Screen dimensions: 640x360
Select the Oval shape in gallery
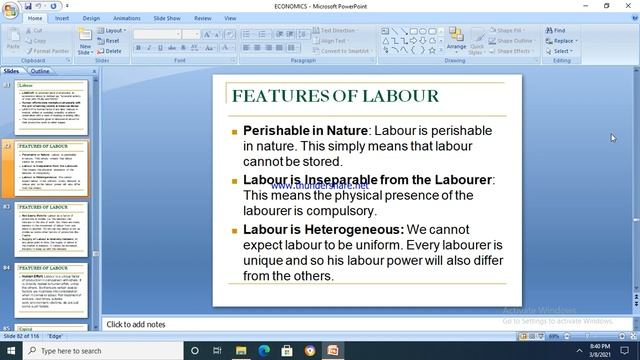tap(423, 31)
